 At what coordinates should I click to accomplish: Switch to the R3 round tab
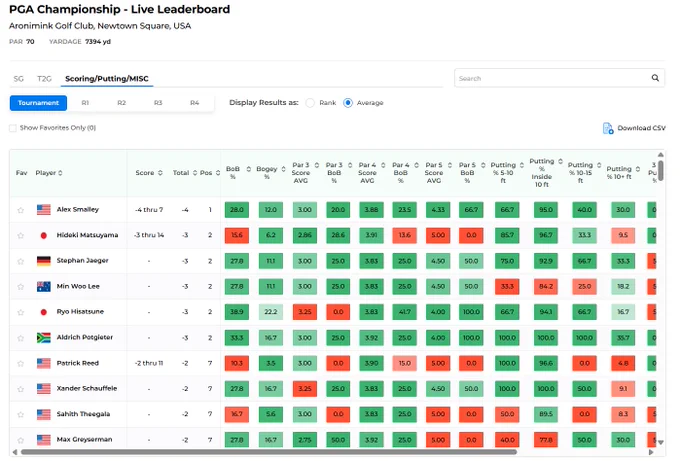(158, 103)
